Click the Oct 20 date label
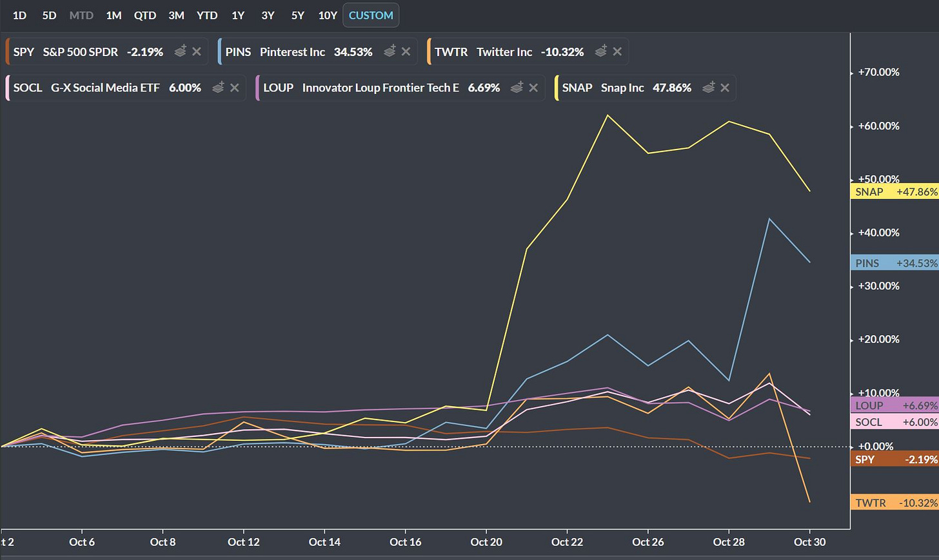This screenshot has height=560, width=939. pos(486,542)
